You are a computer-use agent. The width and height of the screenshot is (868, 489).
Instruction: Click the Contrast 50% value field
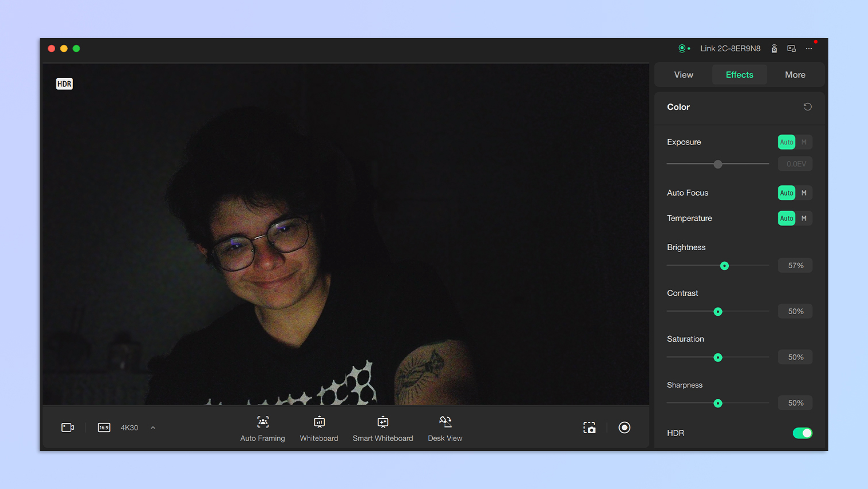pos(796,311)
